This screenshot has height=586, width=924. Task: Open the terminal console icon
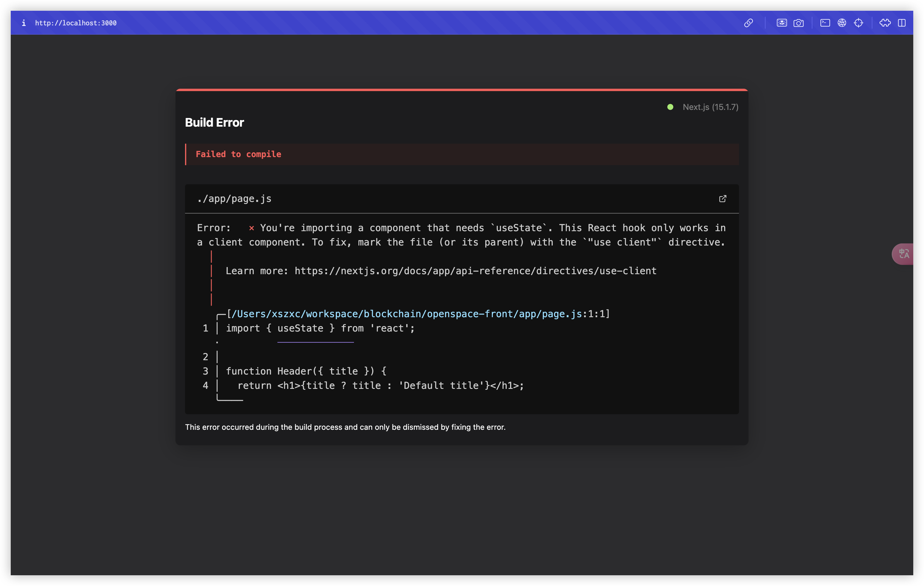click(x=825, y=23)
